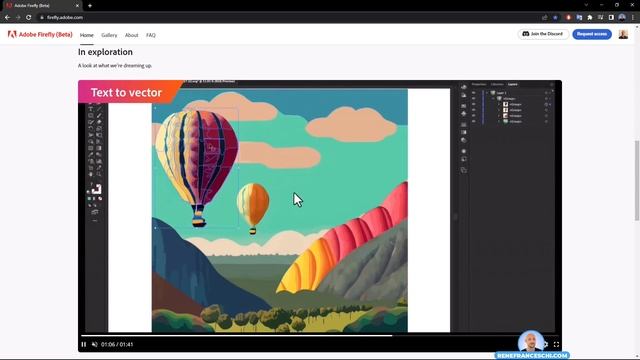Switch to the Layers tab in Illustrator panel

[513, 84]
